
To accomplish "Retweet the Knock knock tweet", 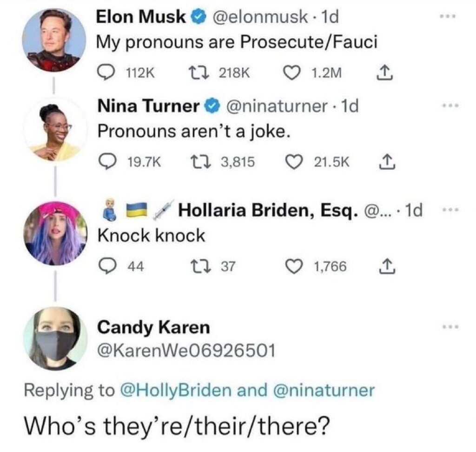I will coord(200,267).
